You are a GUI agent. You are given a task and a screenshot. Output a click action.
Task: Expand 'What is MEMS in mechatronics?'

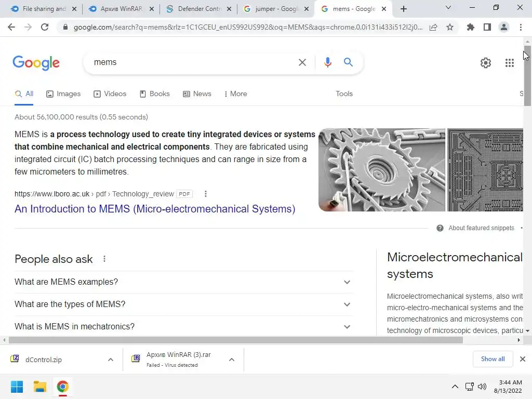184,326
